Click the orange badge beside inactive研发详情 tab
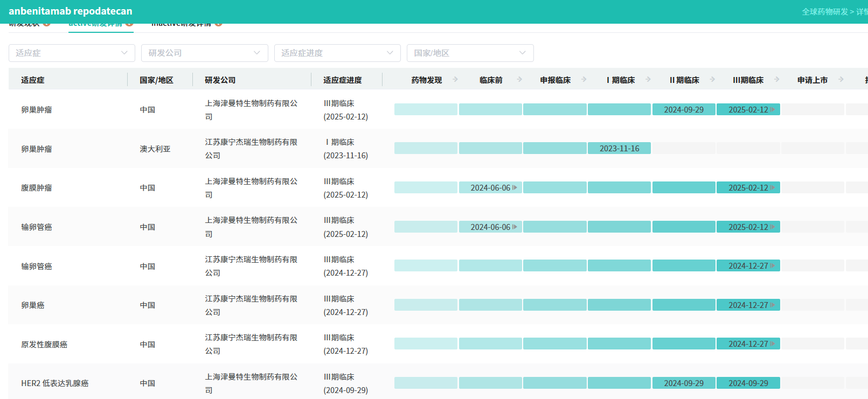This screenshot has height=399, width=868. 218,24
